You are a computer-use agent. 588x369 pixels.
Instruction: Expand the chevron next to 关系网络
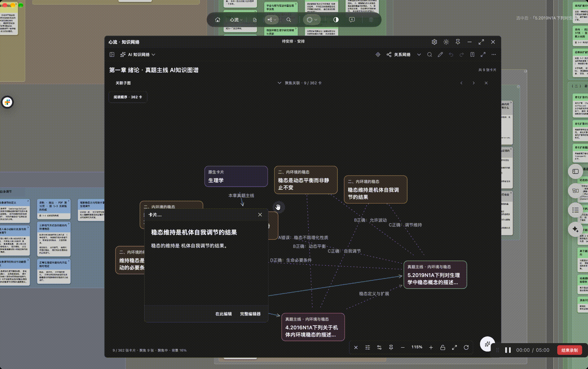coord(419,55)
